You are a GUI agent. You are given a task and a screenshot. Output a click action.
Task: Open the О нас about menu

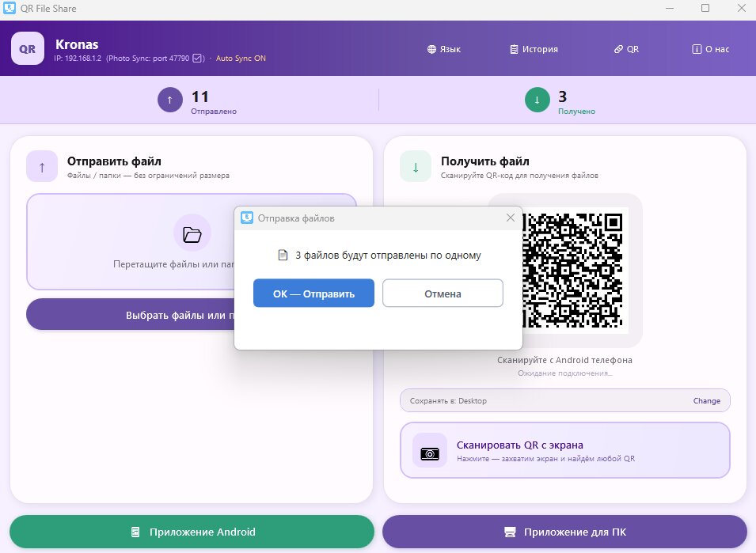coord(711,49)
